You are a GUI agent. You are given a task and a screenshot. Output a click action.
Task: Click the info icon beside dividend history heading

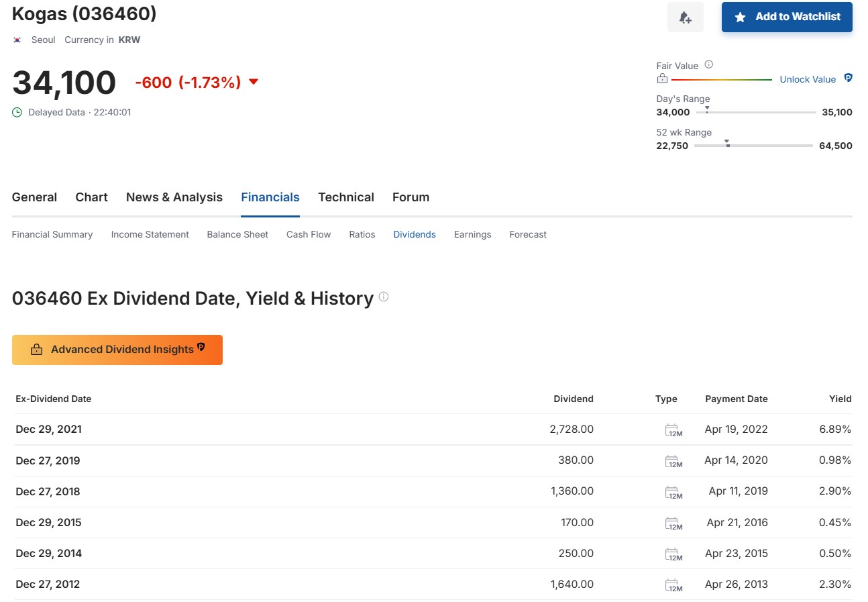(x=384, y=297)
